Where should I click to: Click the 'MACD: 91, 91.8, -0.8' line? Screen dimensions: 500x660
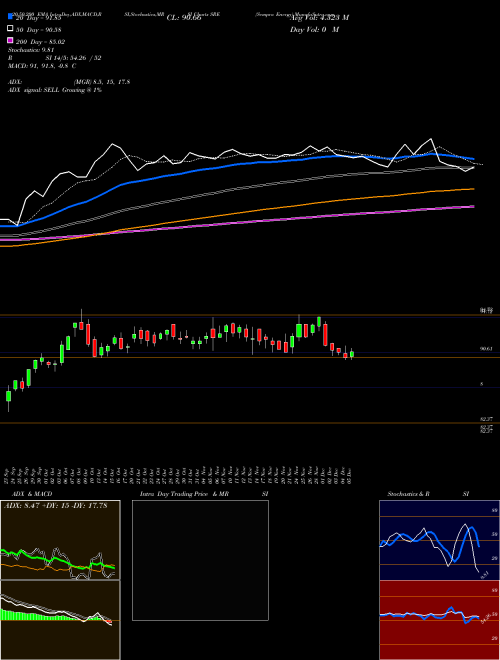point(42,66)
